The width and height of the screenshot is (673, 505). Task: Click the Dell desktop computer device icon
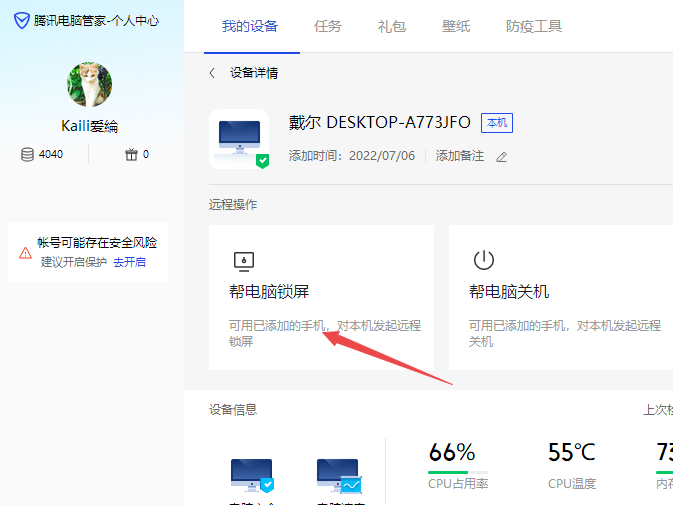tap(239, 139)
